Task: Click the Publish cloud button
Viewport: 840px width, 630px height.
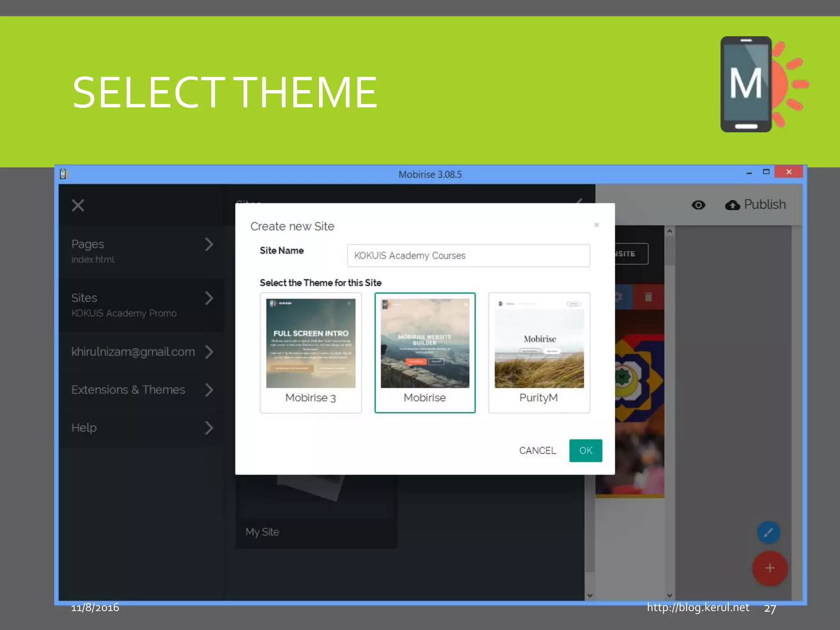Action: (x=755, y=204)
